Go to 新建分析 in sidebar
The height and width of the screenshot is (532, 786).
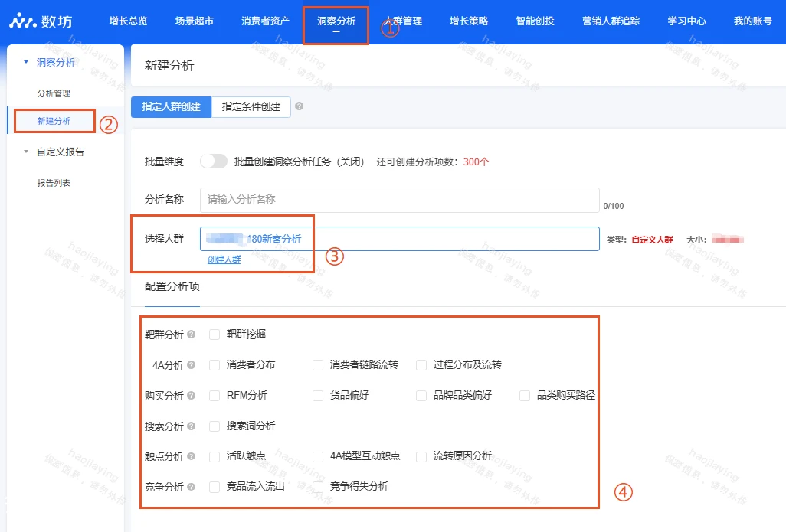point(54,121)
